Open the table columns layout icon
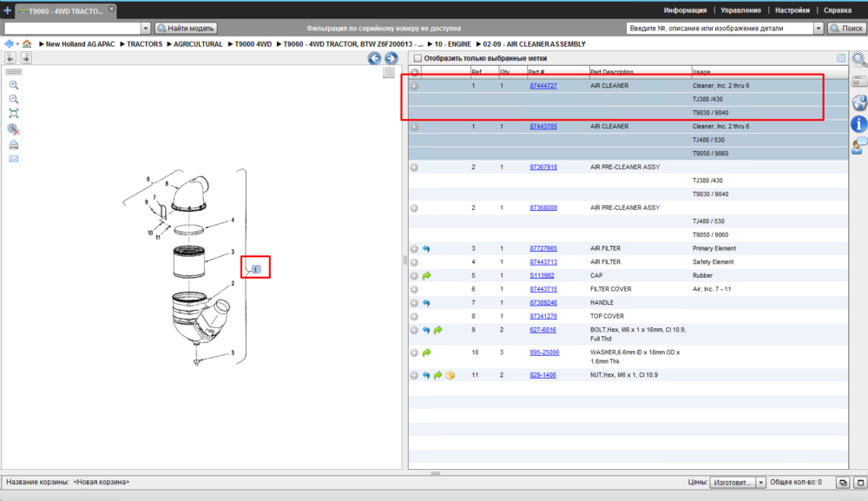The height and width of the screenshot is (501, 868). coord(841,58)
